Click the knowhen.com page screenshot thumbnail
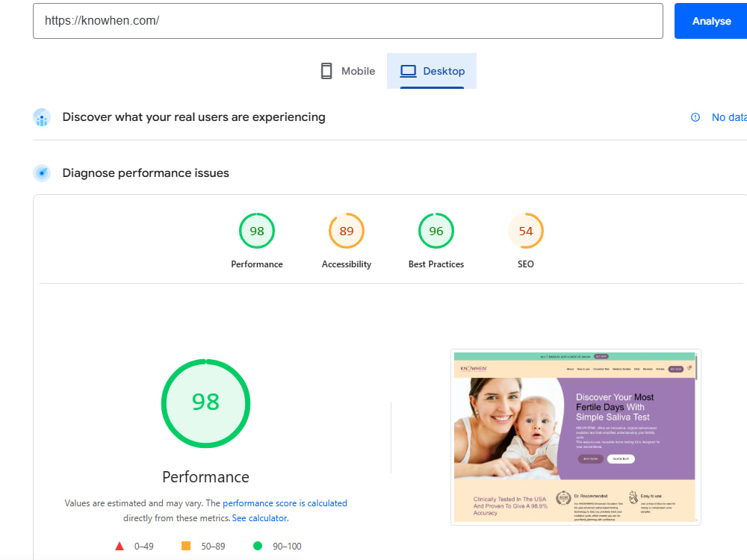The height and width of the screenshot is (560, 747). click(x=575, y=437)
